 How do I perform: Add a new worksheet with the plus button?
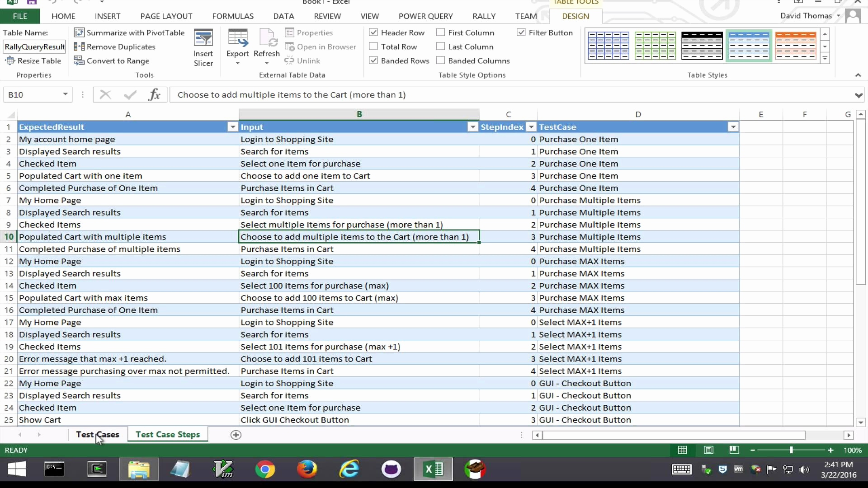point(236,435)
